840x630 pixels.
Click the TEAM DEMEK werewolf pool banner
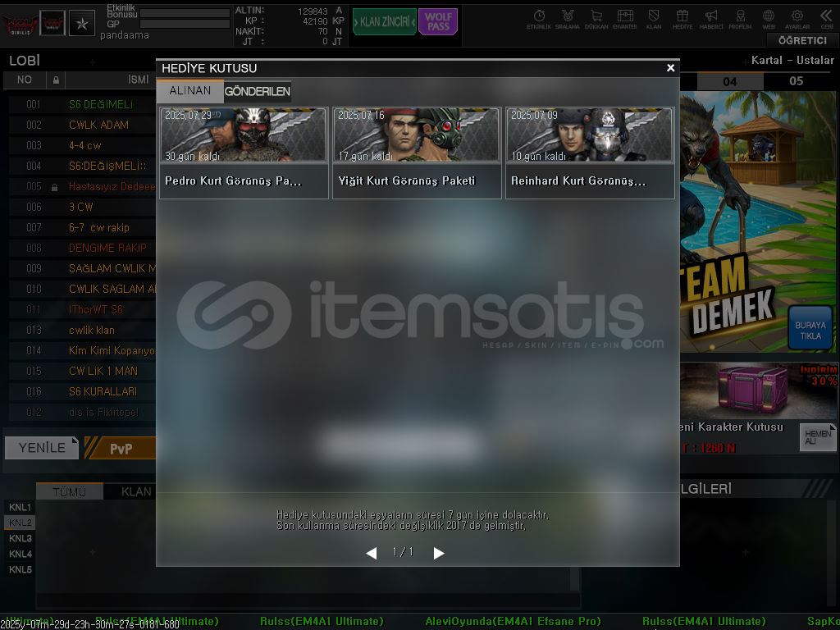[757, 221]
